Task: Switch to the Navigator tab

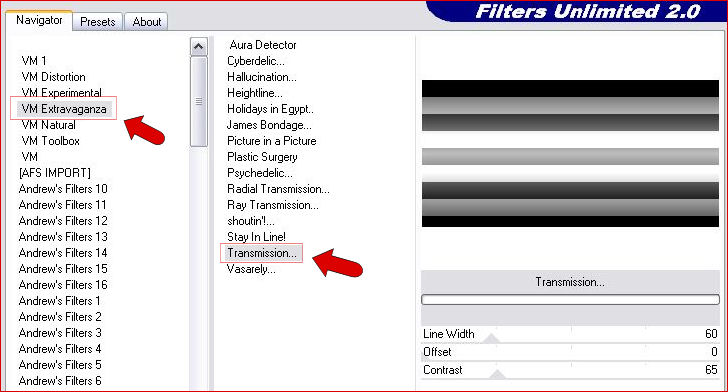Action: click(x=39, y=20)
